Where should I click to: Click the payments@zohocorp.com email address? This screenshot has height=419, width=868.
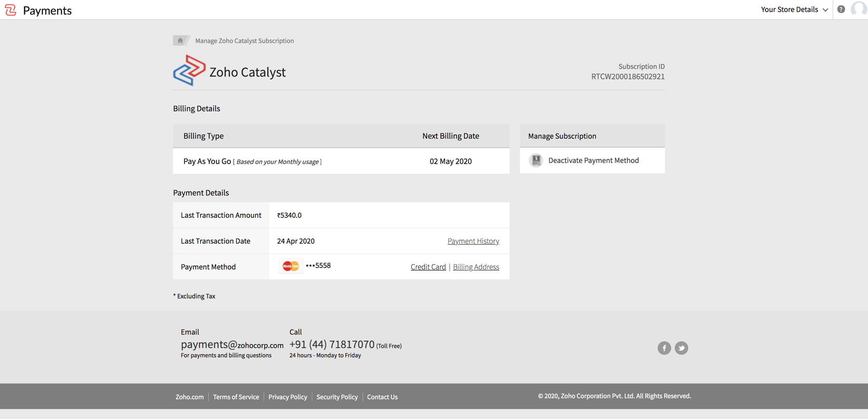pyautogui.click(x=232, y=345)
